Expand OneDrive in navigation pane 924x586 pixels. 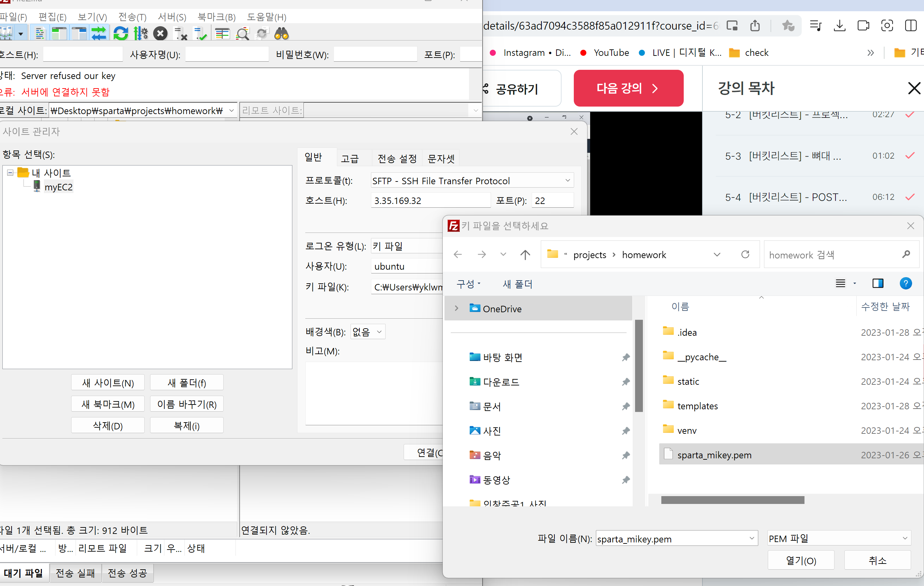457,308
